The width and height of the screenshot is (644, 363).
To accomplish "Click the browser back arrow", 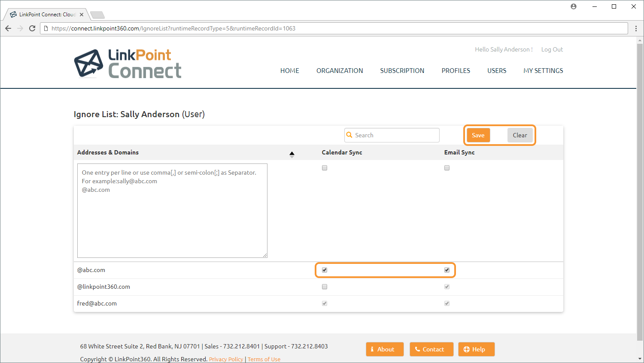I will tap(8, 28).
